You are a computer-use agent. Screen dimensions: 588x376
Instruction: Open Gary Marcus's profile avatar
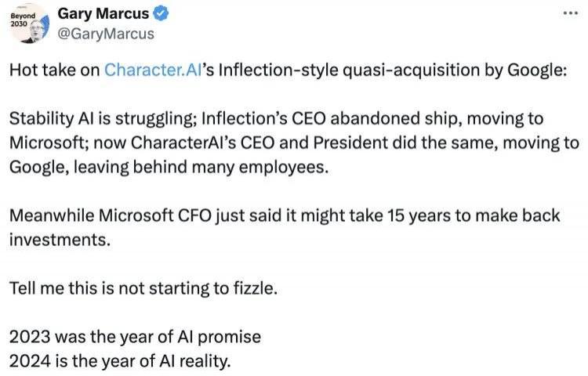[30, 23]
